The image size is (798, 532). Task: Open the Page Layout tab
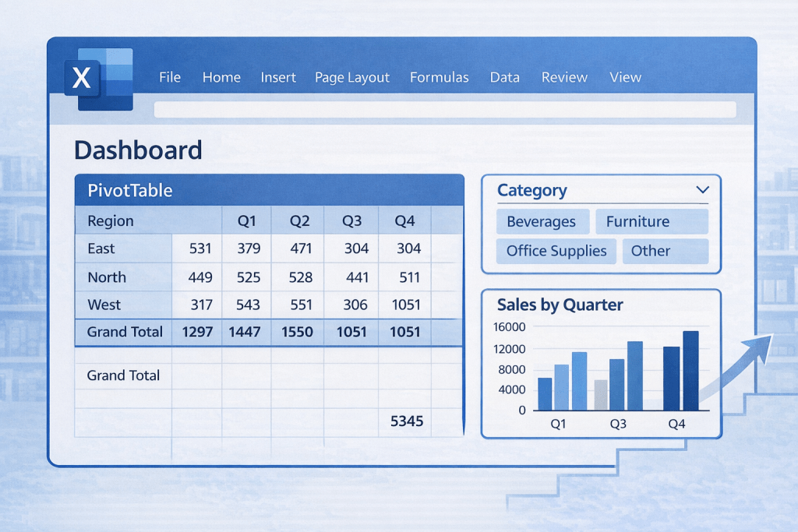pyautogui.click(x=351, y=77)
